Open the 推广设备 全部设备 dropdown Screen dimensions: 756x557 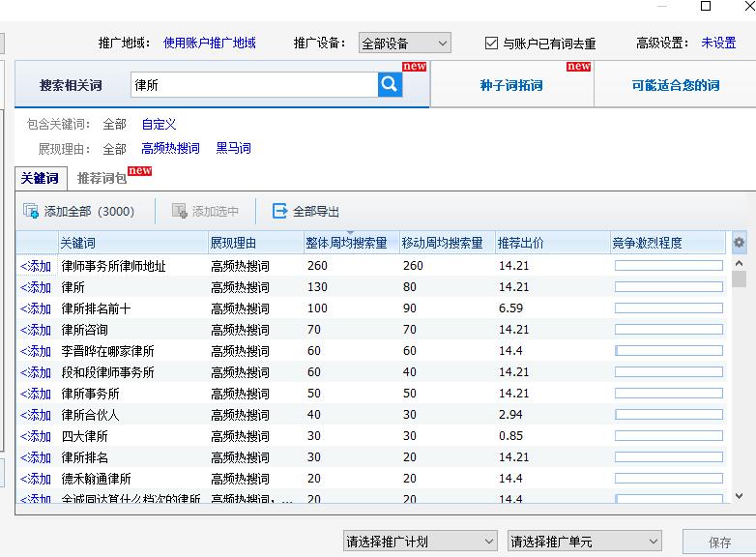[x=404, y=43]
